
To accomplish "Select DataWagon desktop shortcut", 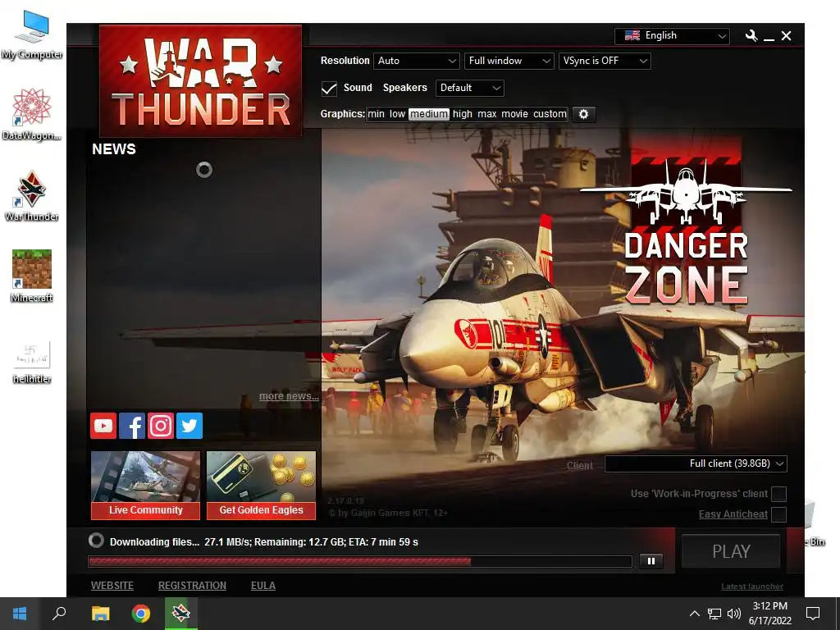I will pyautogui.click(x=32, y=115).
